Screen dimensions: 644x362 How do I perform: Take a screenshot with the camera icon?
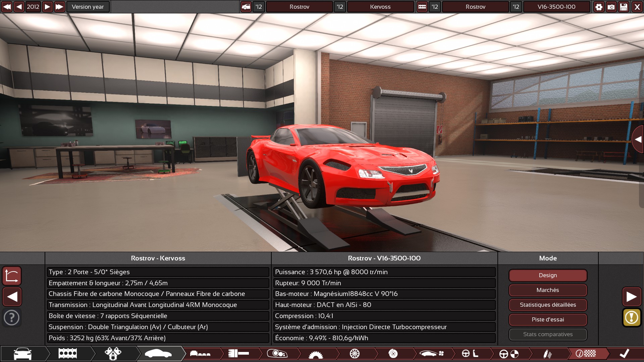coord(611,7)
